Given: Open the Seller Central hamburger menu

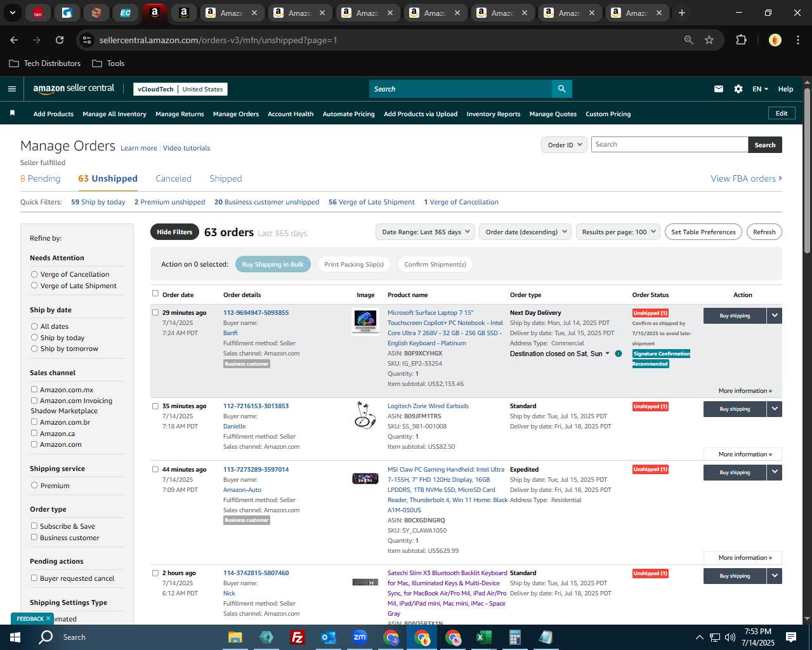Looking at the screenshot, I should 11,89.
